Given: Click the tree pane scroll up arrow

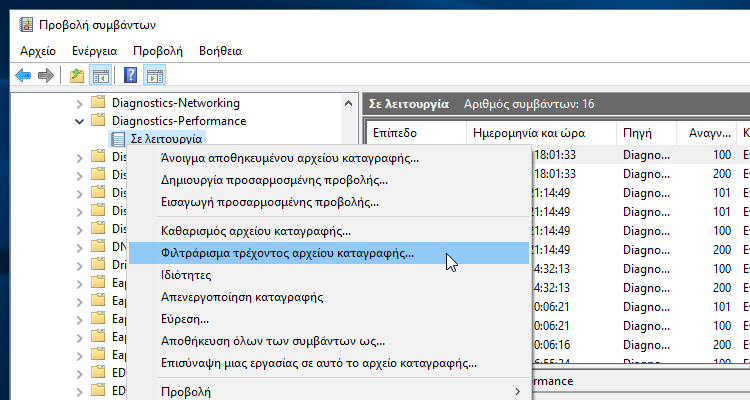Looking at the screenshot, I should click(x=347, y=103).
